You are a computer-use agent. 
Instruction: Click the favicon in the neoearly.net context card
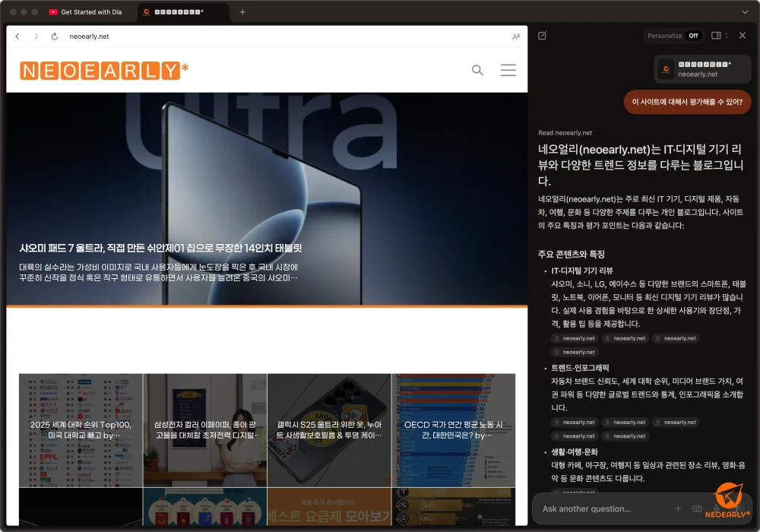click(x=666, y=69)
